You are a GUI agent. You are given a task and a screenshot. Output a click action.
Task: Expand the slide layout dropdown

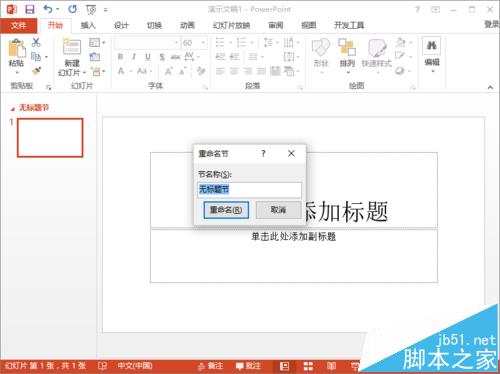tap(97, 42)
